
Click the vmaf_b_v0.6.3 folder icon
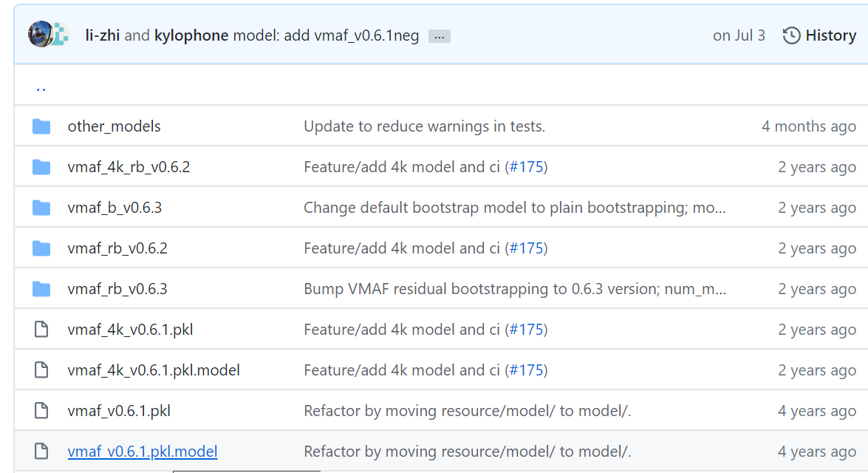(x=41, y=208)
